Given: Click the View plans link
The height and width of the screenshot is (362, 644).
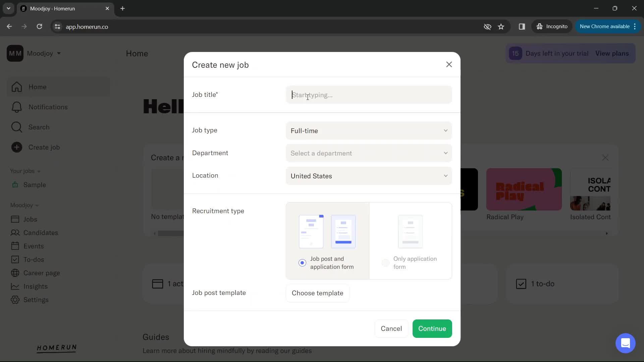Looking at the screenshot, I should 613,53.
